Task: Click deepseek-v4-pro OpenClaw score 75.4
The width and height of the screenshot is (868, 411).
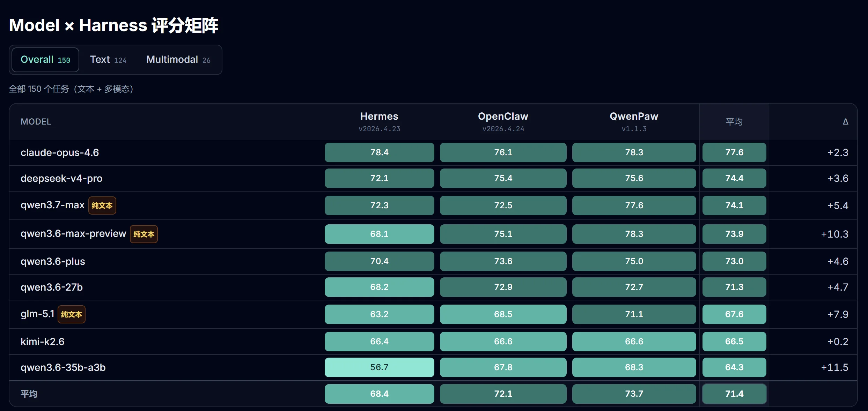Action: click(503, 178)
